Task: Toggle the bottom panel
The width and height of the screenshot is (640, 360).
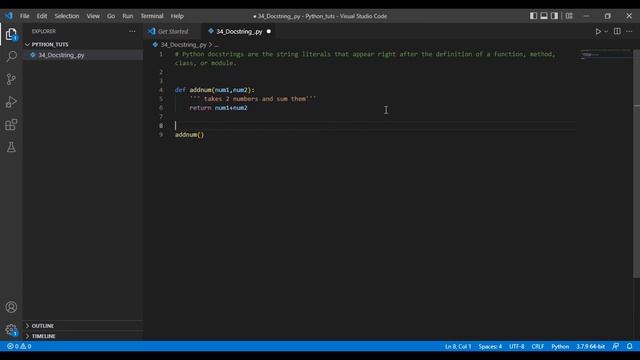Action: pyautogui.click(x=544, y=16)
